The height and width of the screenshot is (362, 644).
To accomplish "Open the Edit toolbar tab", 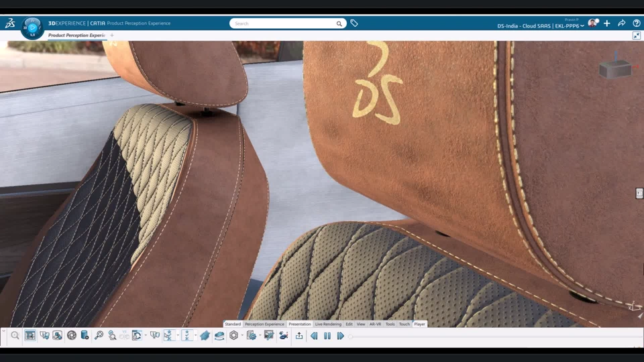I will (349, 324).
